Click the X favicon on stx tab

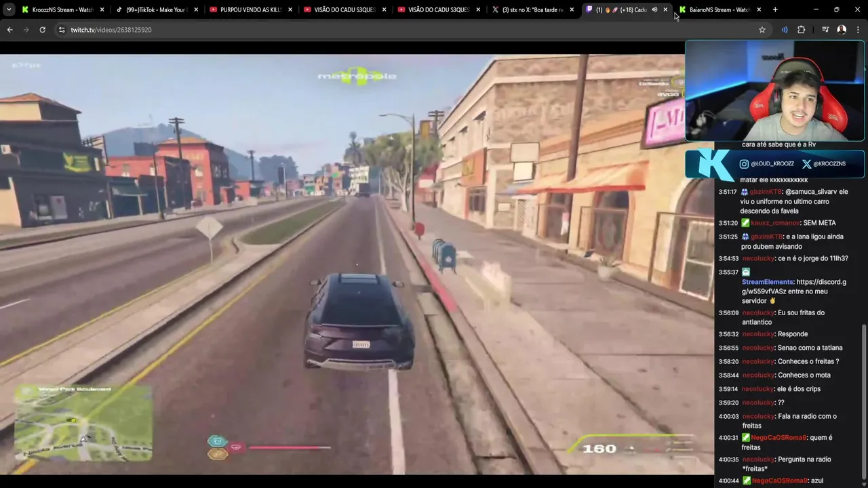tap(495, 9)
